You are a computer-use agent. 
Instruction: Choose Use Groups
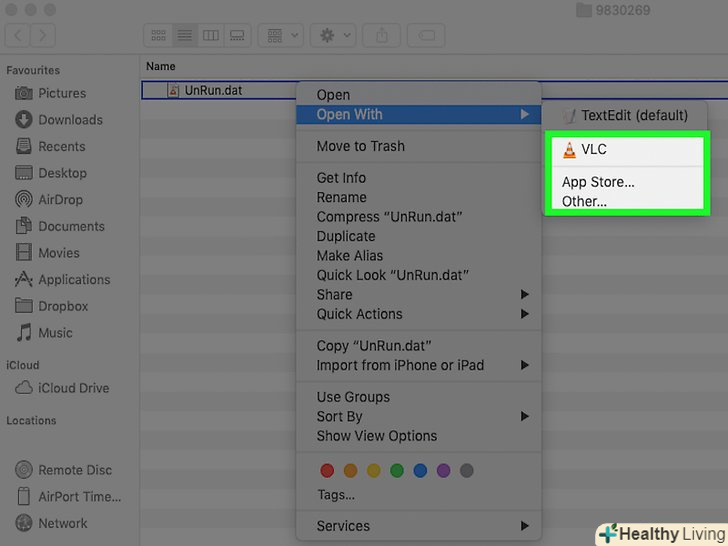pos(419,397)
